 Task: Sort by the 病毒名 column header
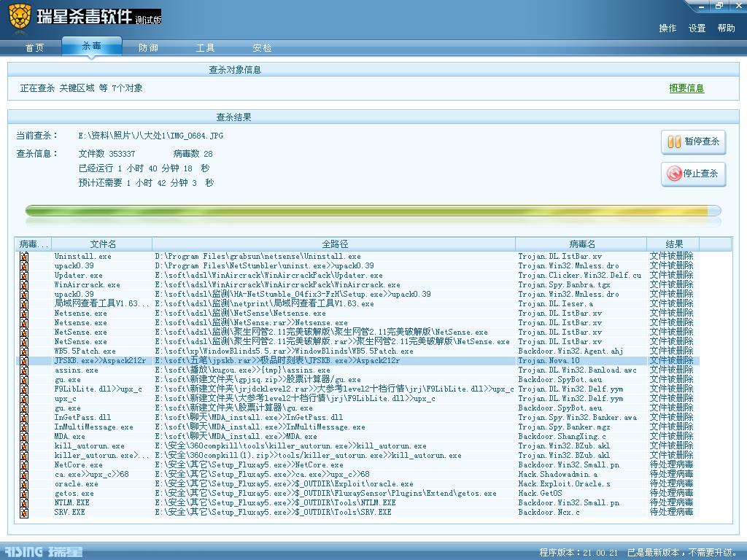[x=581, y=244]
